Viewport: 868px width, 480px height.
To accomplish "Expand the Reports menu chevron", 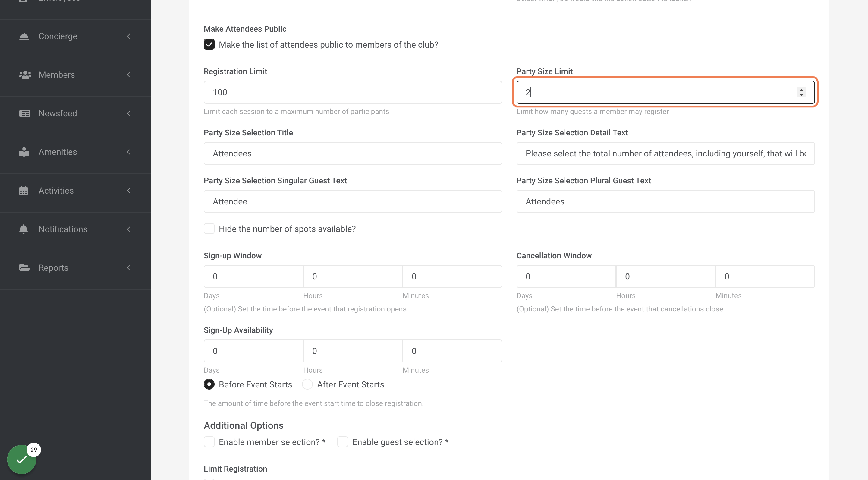I will (129, 268).
